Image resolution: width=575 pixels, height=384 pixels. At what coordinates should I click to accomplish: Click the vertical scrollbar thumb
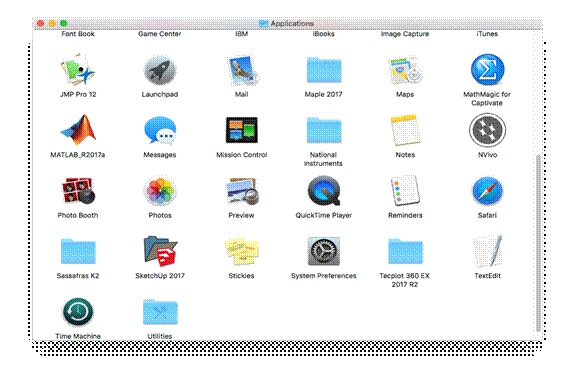pos(538,243)
